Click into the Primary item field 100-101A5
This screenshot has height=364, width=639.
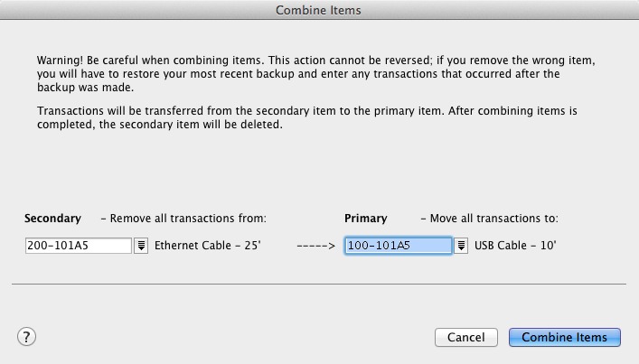pos(398,246)
